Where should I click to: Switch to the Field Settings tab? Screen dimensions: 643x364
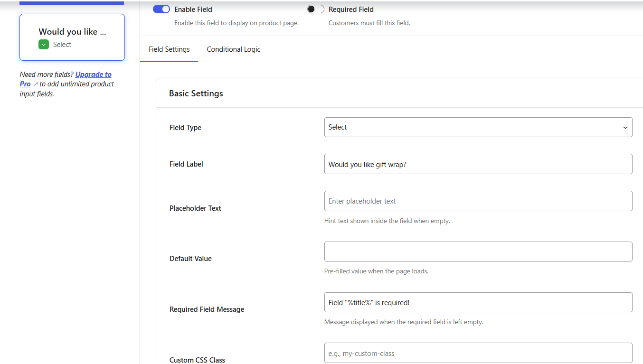169,49
